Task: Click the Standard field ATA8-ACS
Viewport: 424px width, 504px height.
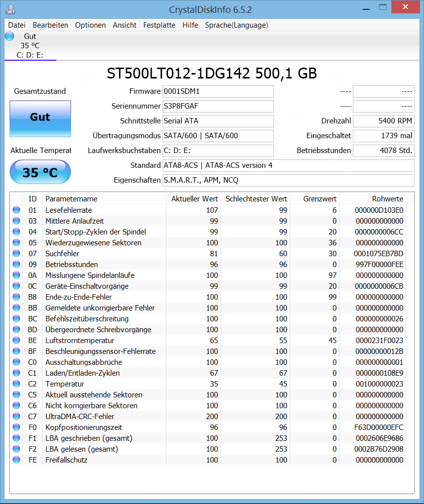Action: click(289, 165)
